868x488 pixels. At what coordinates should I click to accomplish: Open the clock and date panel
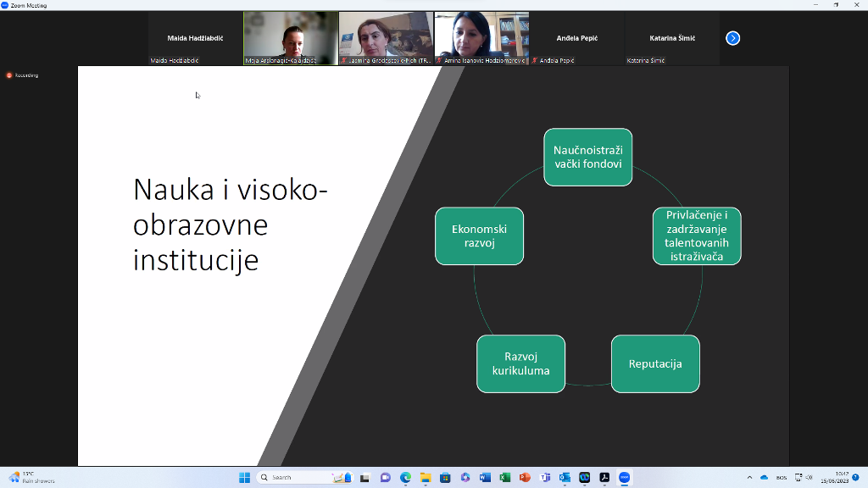click(x=840, y=478)
